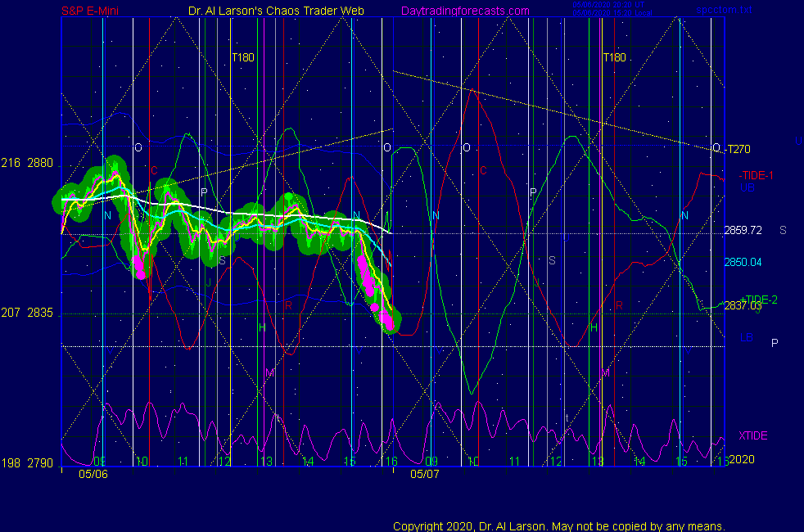804x532 pixels.
Task: Select the 05/06 date marker on time axis
Action: 92,473
